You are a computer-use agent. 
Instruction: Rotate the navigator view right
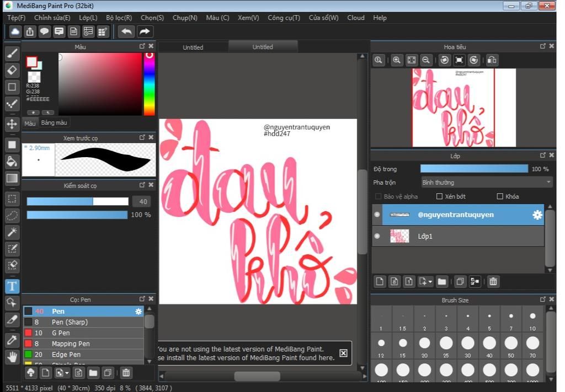pyautogui.click(x=474, y=60)
